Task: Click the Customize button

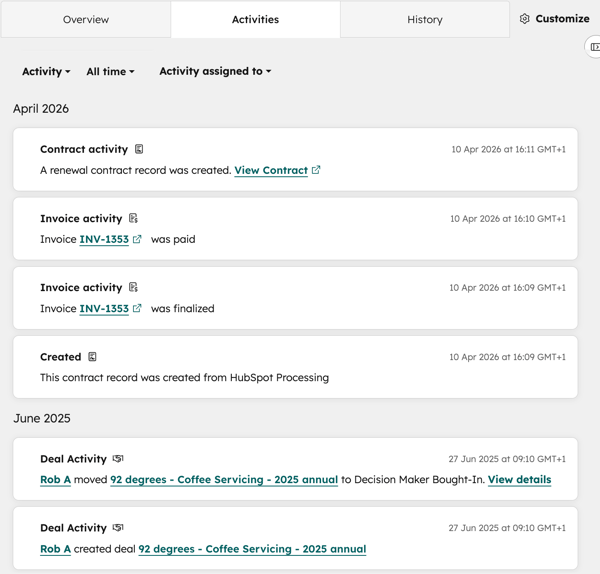Action: [554, 19]
